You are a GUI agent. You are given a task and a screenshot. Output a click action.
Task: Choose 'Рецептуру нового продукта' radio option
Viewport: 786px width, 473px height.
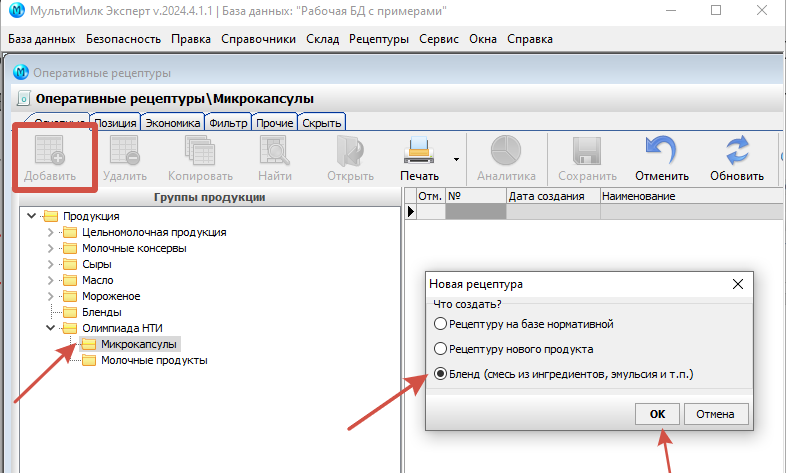440,349
